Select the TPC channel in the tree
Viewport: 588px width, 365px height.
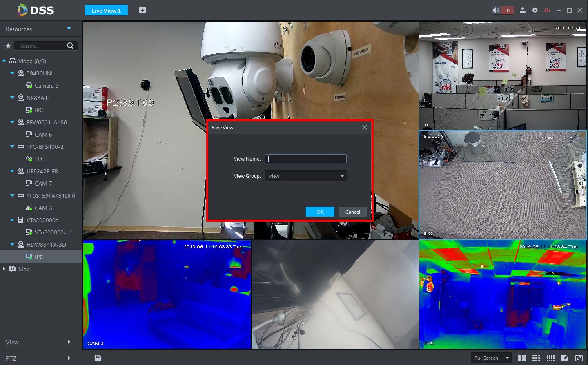tap(39, 159)
